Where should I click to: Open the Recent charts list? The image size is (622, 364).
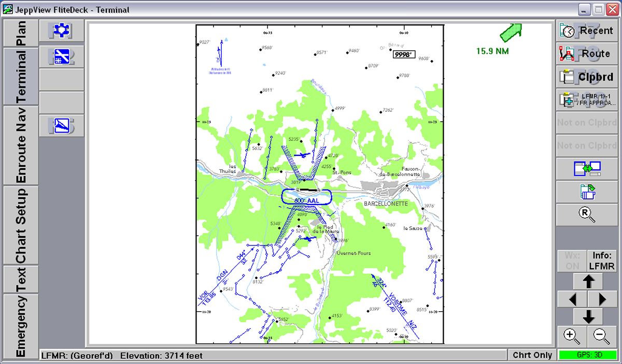[587, 31]
